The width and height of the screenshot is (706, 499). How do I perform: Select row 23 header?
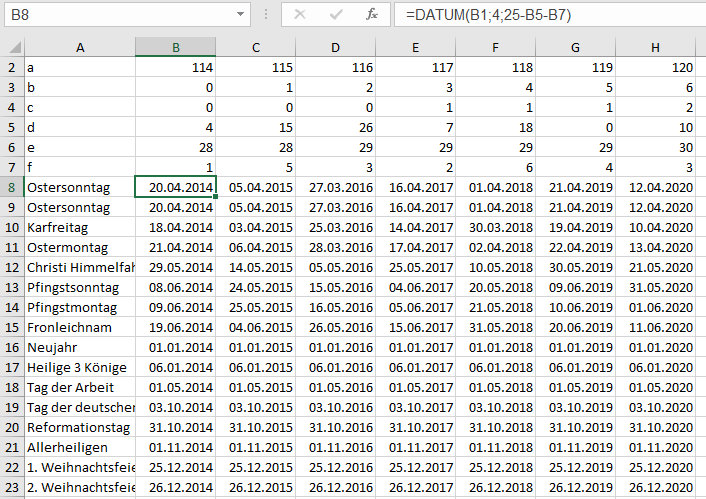12,487
